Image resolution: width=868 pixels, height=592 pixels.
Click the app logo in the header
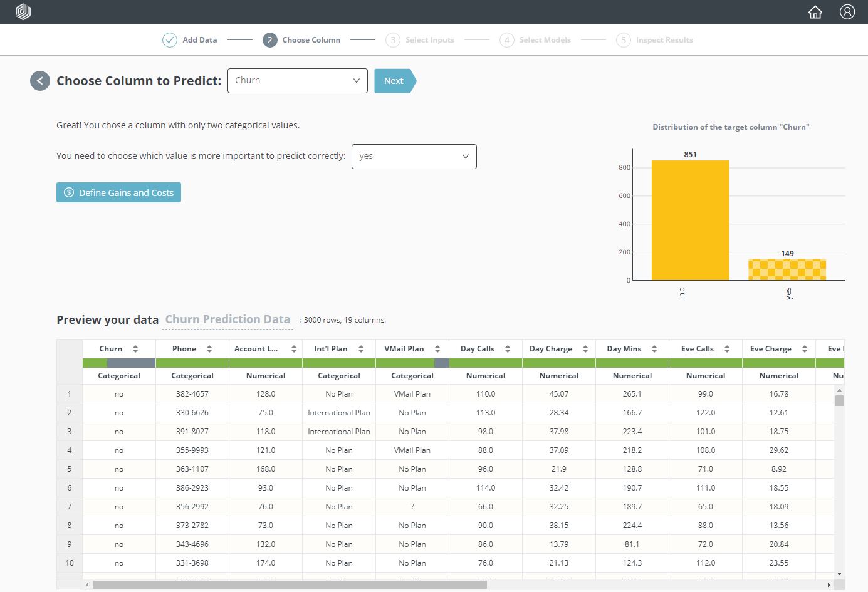coord(23,12)
